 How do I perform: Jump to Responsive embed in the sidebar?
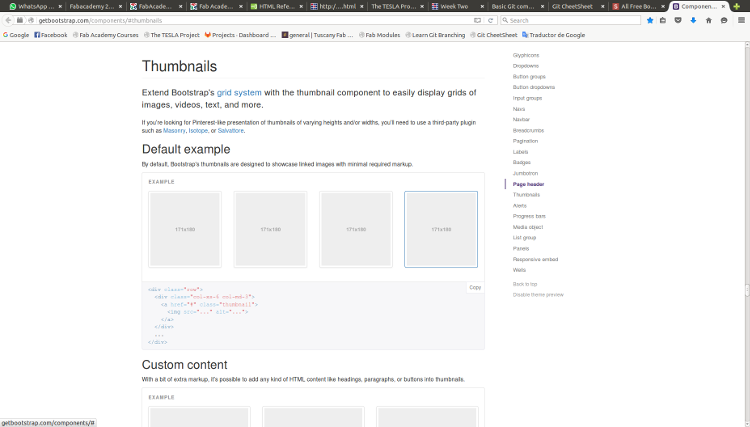click(x=535, y=259)
